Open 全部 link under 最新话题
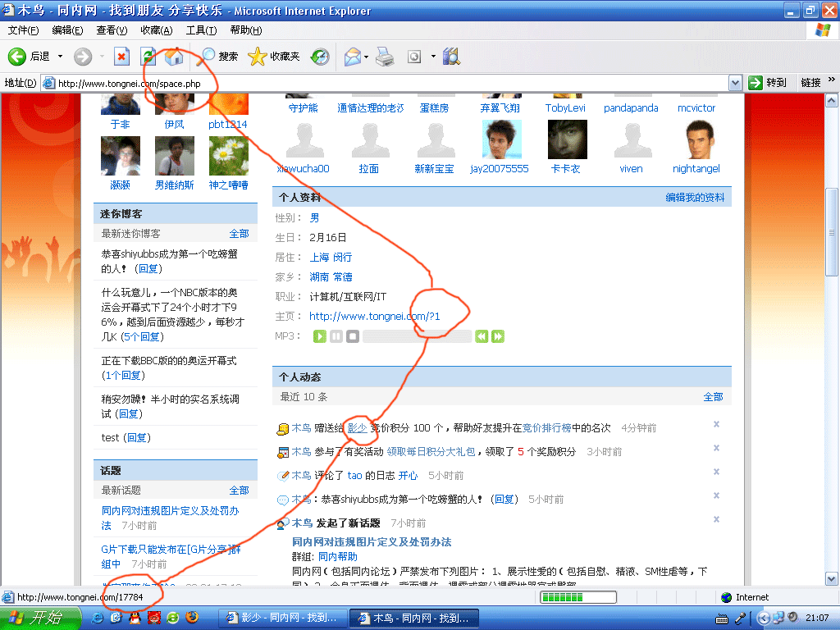 click(x=239, y=491)
